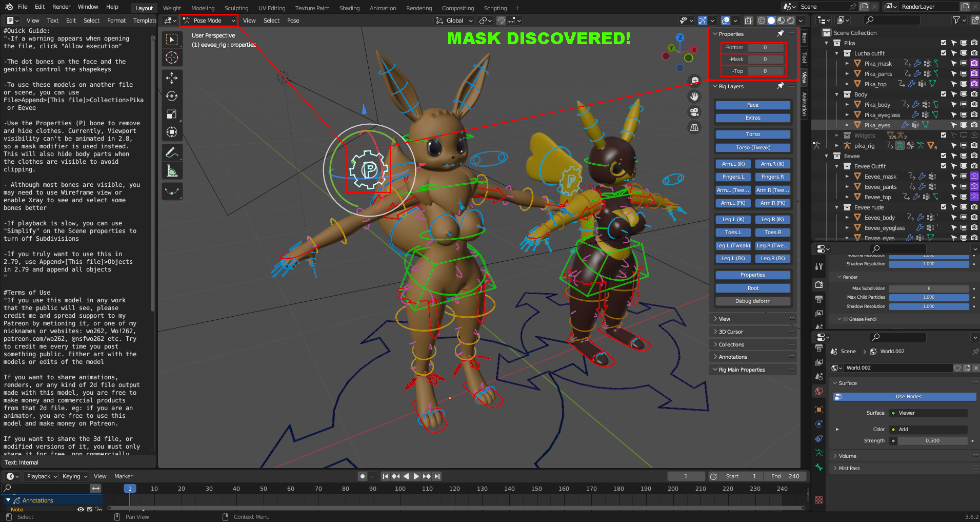Uncheck the Eevee Outfit collection checkbox
This screenshot has height=522, width=980.
943,166
